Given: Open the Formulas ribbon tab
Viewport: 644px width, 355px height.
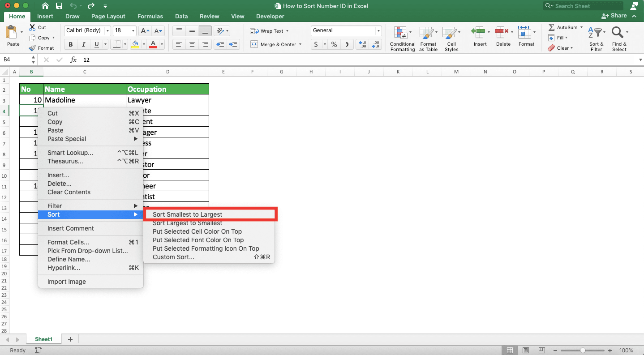Looking at the screenshot, I should point(150,16).
